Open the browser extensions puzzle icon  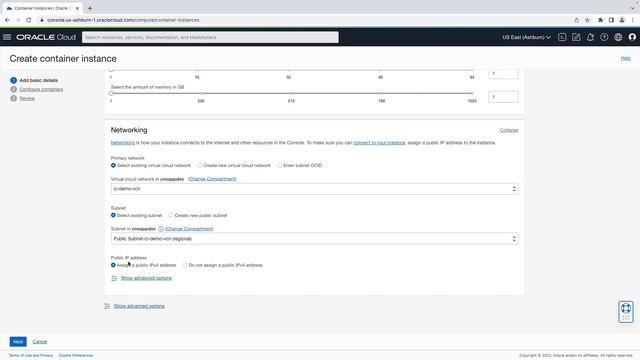click(600, 20)
